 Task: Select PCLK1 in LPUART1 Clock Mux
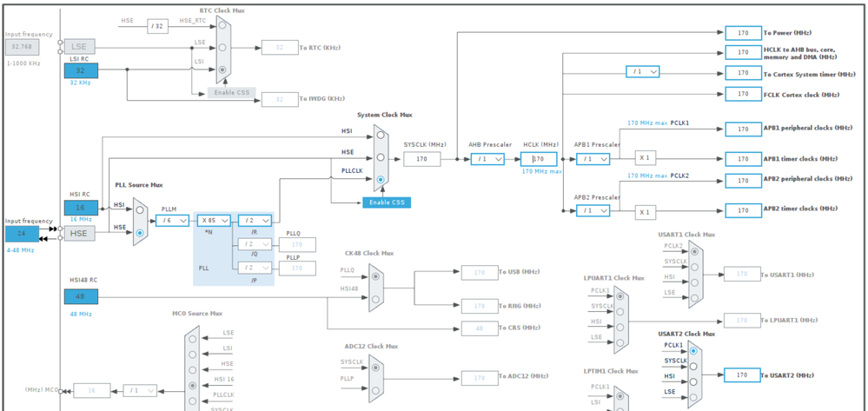620,295
